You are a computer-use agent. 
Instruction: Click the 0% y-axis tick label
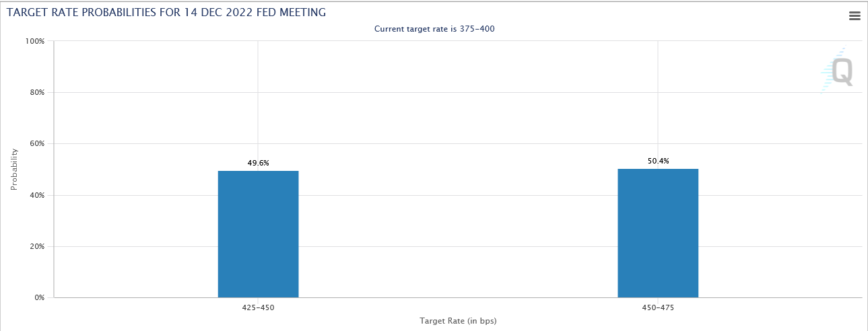[38, 297]
